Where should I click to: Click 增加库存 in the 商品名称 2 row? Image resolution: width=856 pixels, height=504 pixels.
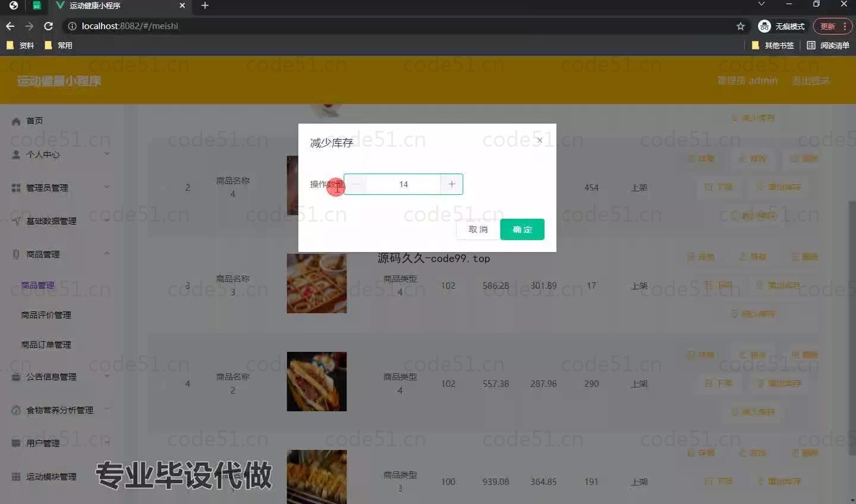click(779, 383)
